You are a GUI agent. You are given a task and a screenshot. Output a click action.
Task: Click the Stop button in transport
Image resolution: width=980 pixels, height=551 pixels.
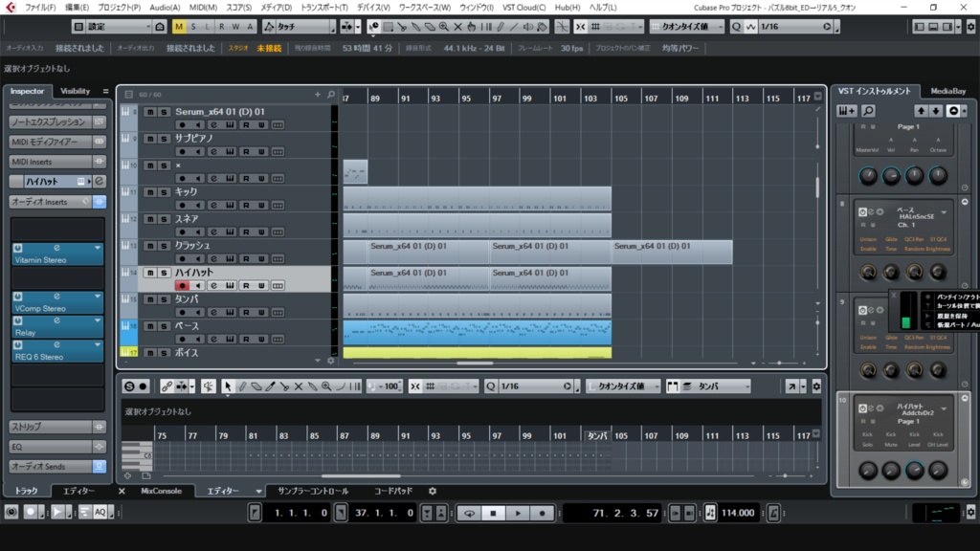pos(493,513)
